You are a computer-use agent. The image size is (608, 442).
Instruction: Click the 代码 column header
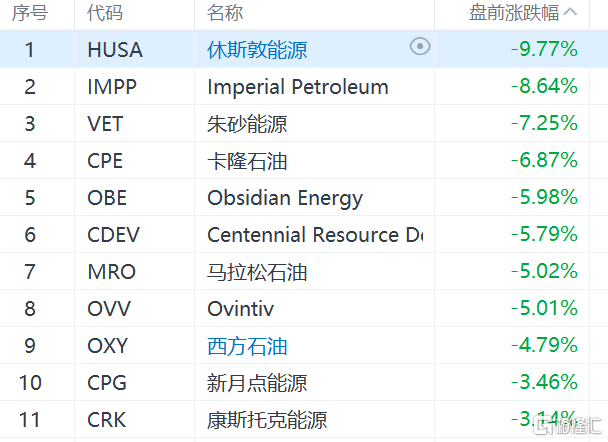[105, 13]
